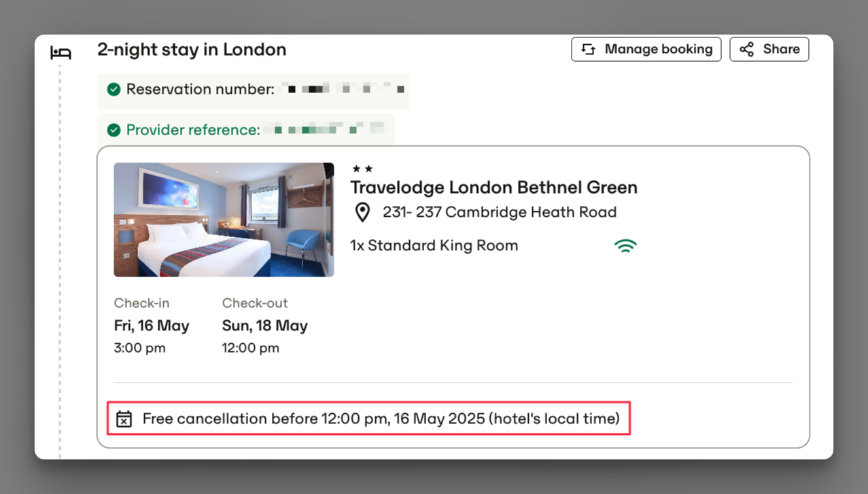Open Manage booking
Image resolution: width=868 pixels, height=494 pixels.
(646, 50)
